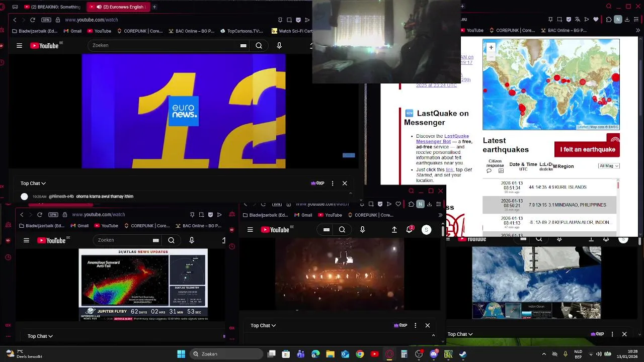This screenshot has height=362, width=644.
Task: Click send icon in 3I/ATLAS window address bar
Action: tap(219, 215)
